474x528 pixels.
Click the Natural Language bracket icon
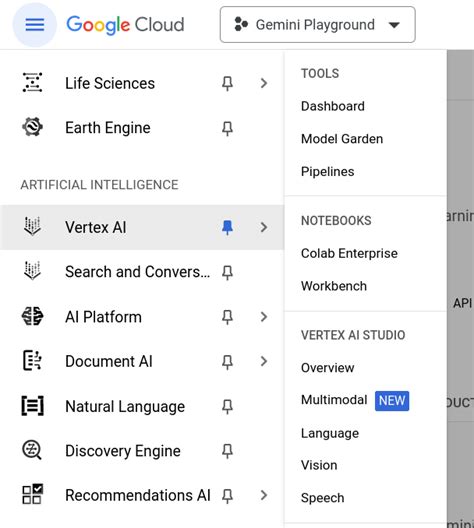coord(32,406)
